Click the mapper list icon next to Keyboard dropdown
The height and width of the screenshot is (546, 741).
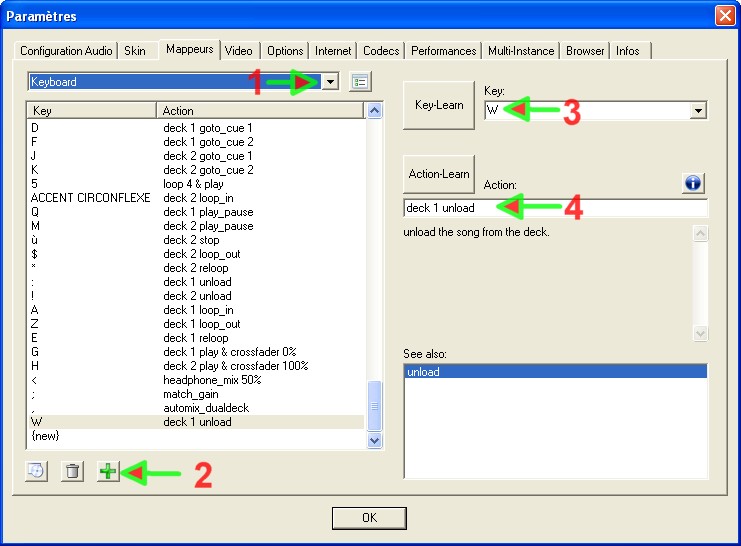[x=361, y=82]
